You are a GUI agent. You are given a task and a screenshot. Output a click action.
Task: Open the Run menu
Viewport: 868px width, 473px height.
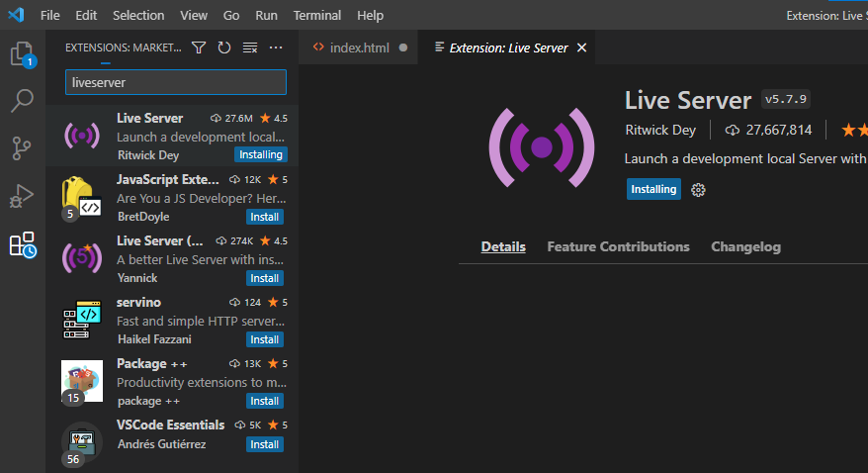(x=266, y=16)
